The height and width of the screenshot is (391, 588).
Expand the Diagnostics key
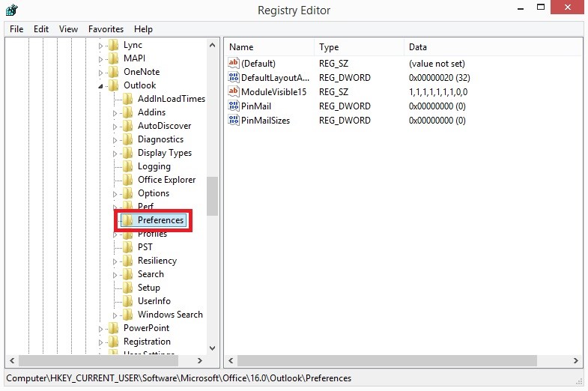pyautogui.click(x=115, y=141)
